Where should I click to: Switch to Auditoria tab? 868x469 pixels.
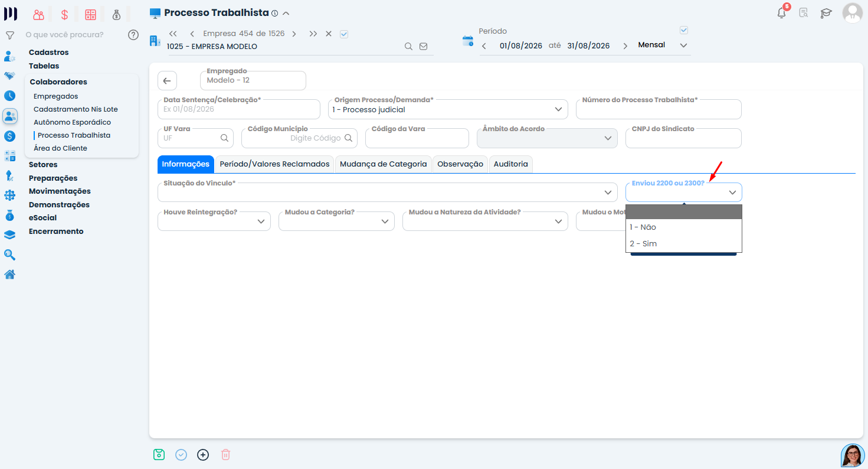click(x=511, y=164)
